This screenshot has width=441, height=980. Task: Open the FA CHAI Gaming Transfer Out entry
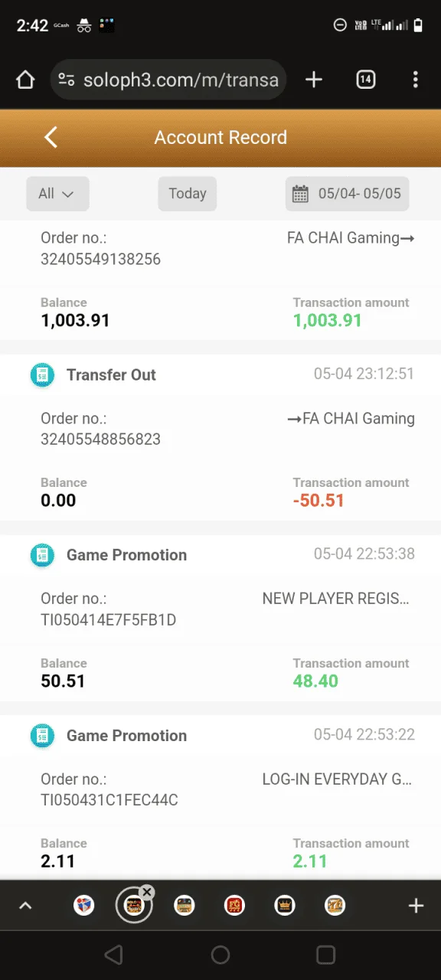(x=220, y=438)
